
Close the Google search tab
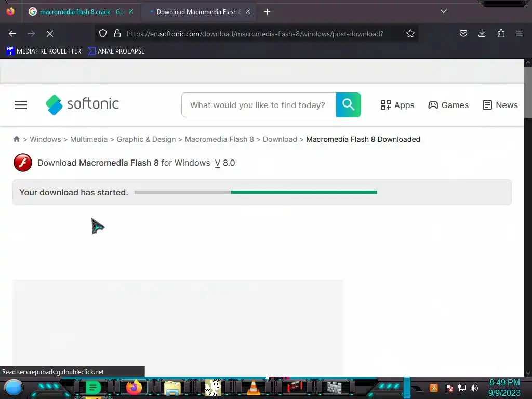(x=131, y=12)
